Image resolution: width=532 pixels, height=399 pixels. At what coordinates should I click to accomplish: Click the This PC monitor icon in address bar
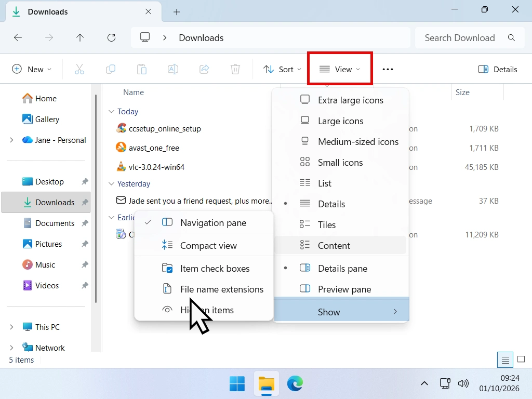click(145, 37)
